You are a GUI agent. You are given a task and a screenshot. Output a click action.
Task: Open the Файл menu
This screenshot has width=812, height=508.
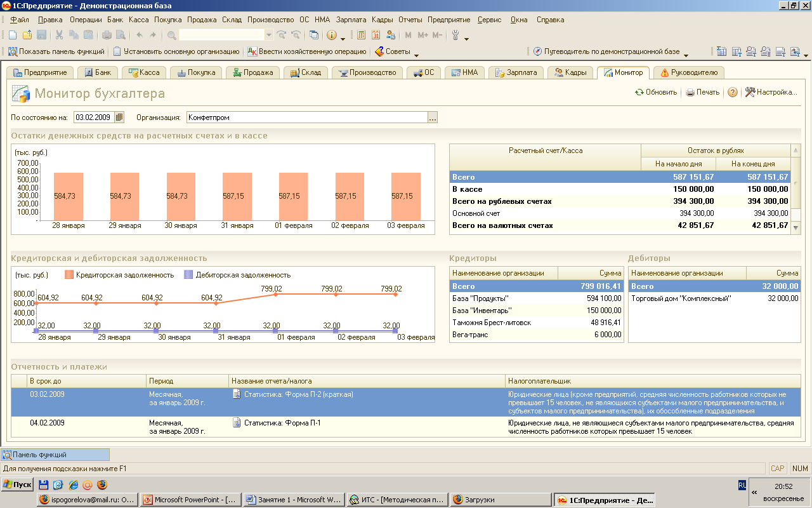point(20,20)
